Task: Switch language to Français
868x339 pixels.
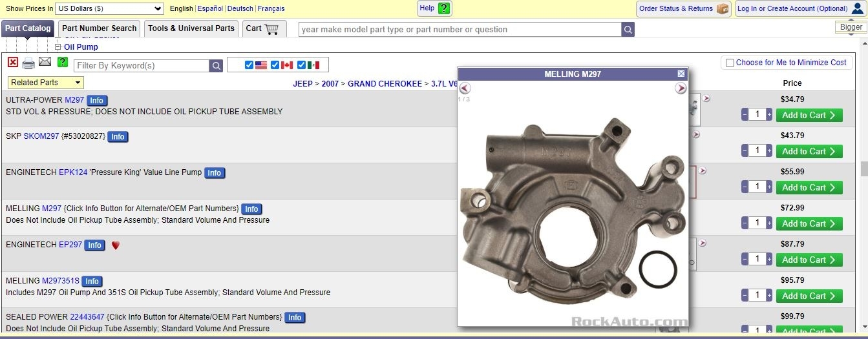Action: tap(271, 9)
